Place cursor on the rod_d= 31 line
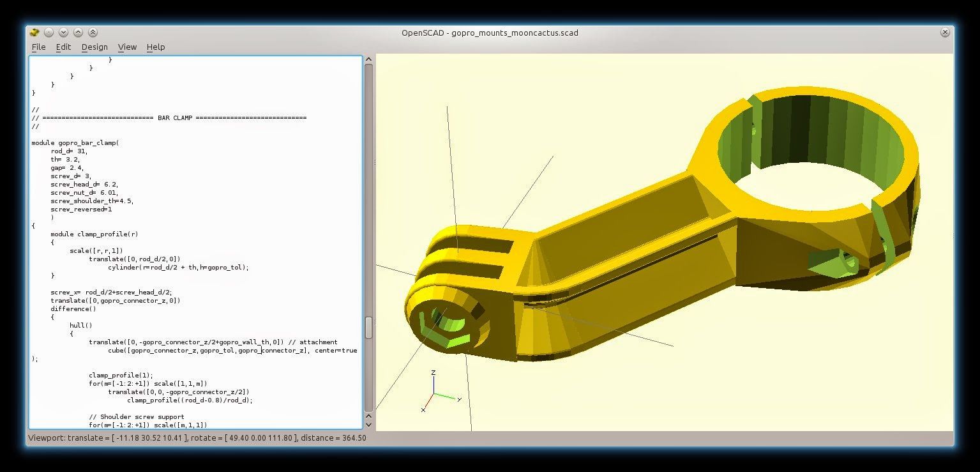980x472 pixels. pyautogui.click(x=70, y=151)
